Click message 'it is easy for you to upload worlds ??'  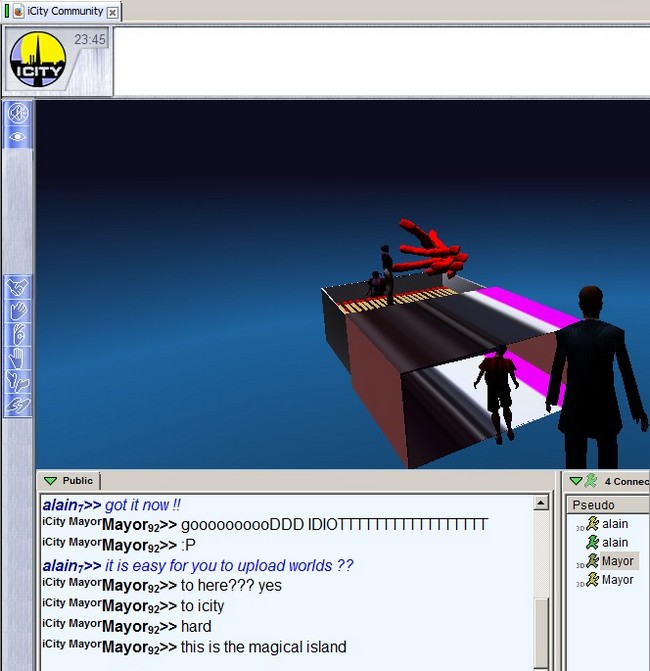(229, 566)
